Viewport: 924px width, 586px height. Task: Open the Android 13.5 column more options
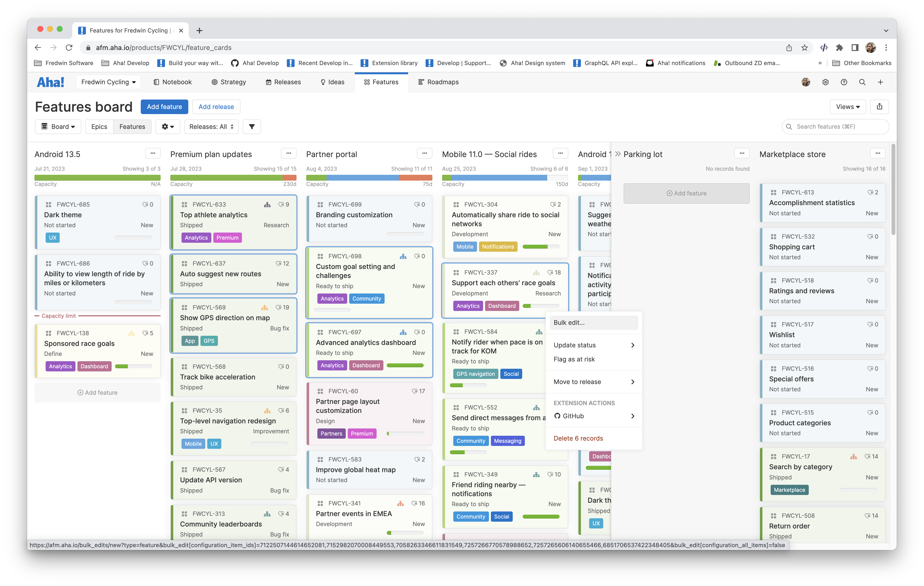point(153,154)
